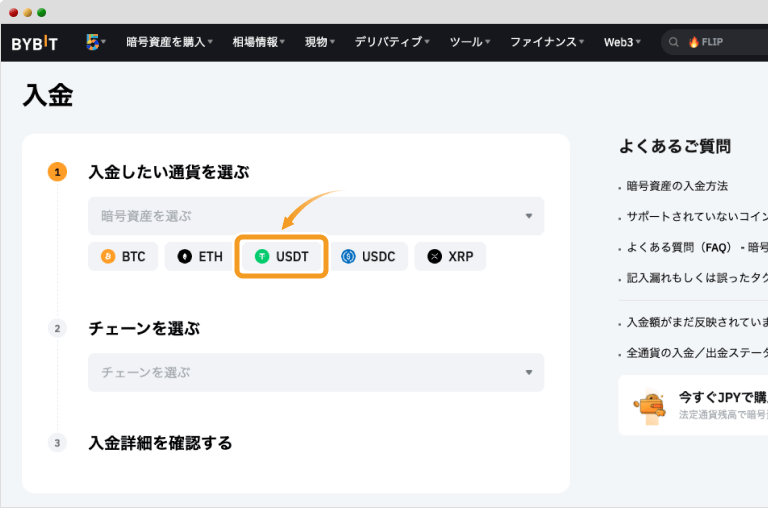Open 暗号資産の入金方法 FAQ link
Image resolution: width=768 pixels, height=508 pixels.
tap(677, 186)
